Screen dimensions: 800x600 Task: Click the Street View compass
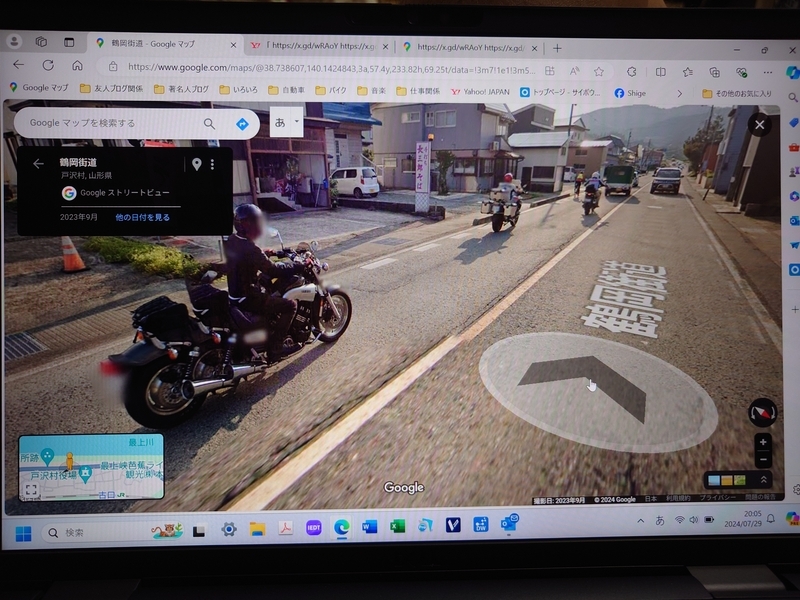[x=762, y=412]
